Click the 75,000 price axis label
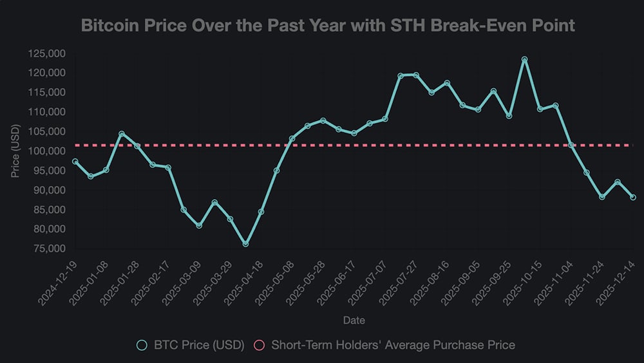Screen dimensions: 644x363 pos(48,248)
